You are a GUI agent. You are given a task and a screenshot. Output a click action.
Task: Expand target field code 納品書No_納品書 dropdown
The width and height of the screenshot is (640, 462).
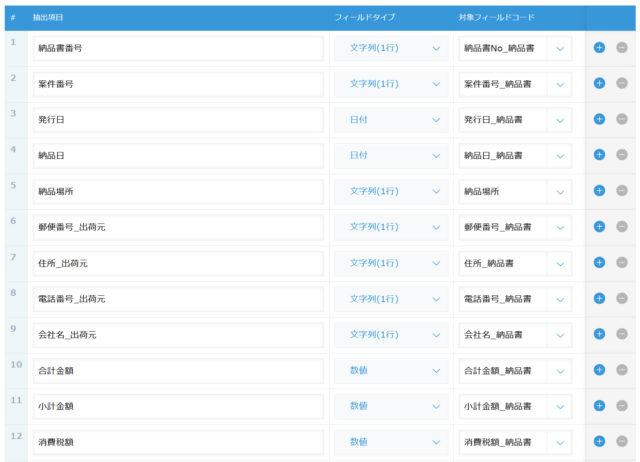(x=515, y=49)
